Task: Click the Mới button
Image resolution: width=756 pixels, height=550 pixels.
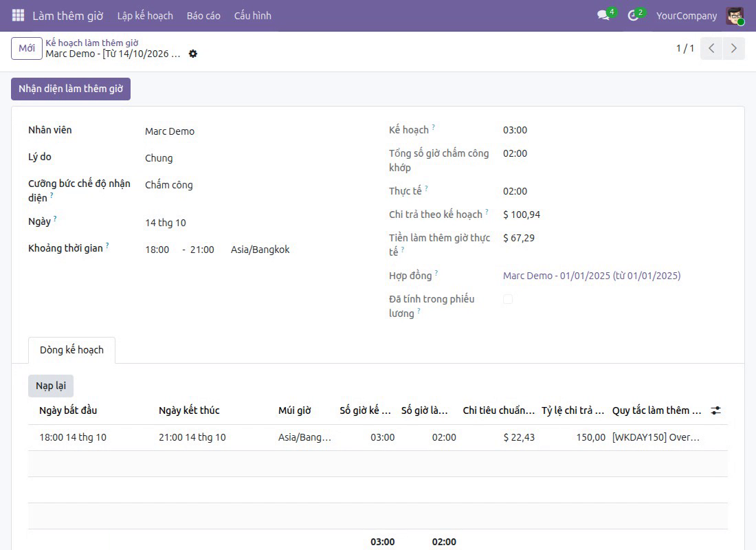Action: point(27,48)
